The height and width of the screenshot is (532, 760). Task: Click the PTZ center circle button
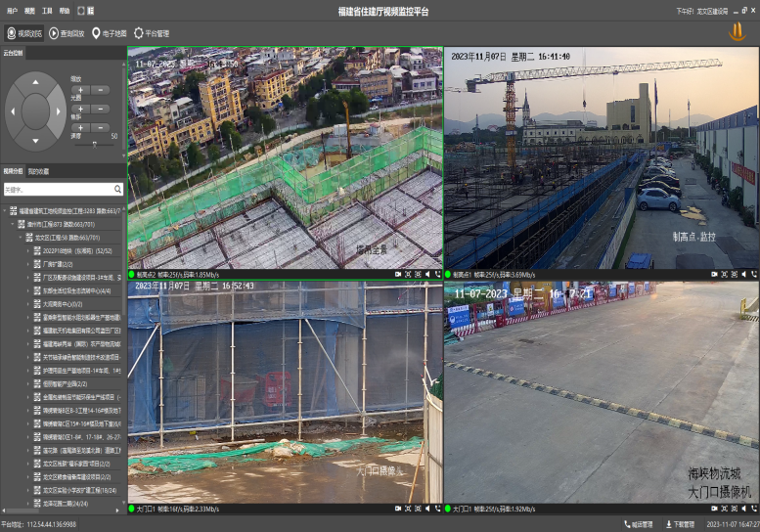(35, 111)
